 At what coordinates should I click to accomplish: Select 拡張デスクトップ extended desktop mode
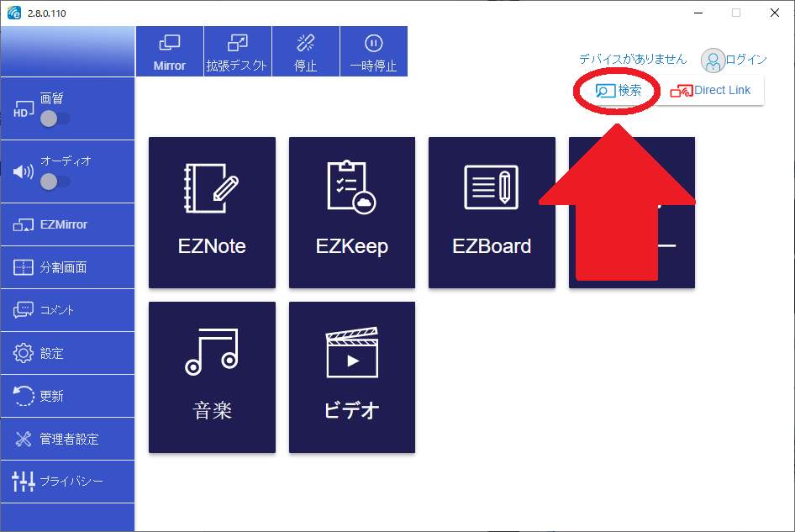click(237, 51)
